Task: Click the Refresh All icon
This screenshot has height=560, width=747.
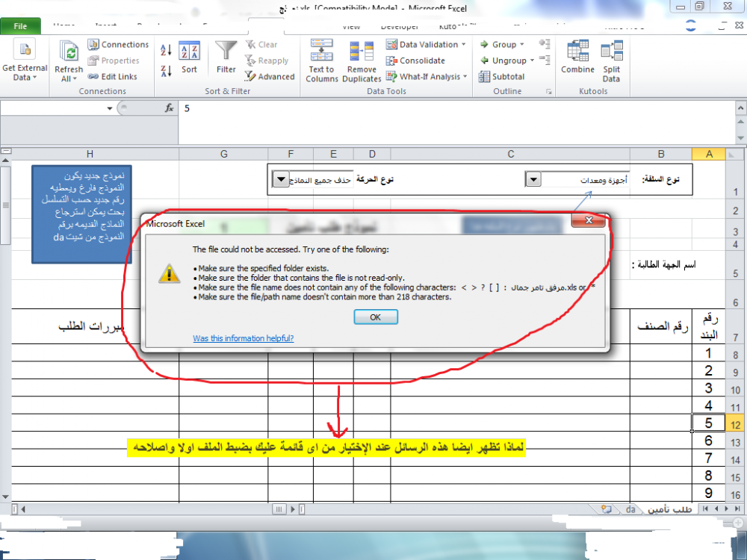Action: tap(69, 52)
